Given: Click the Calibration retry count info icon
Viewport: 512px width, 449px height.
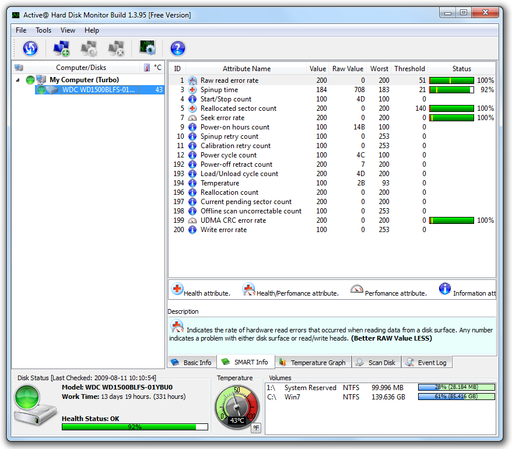Looking at the screenshot, I should (x=192, y=146).
